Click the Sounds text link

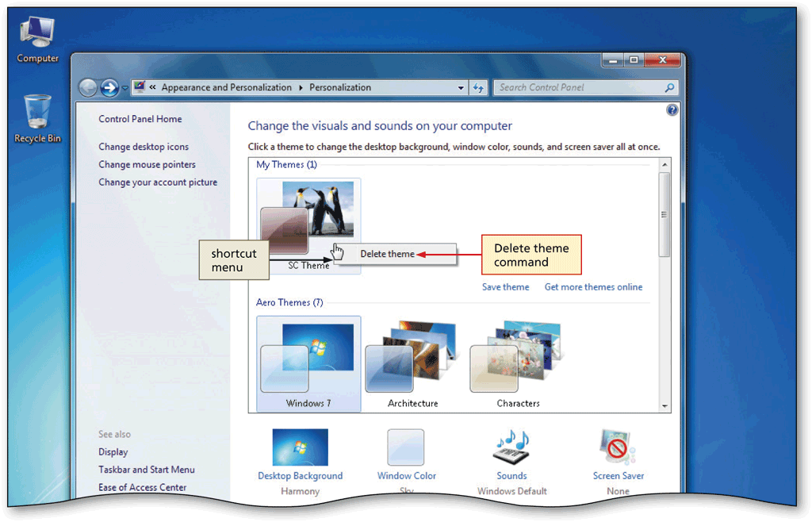pyautogui.click(x=511, y=476)
